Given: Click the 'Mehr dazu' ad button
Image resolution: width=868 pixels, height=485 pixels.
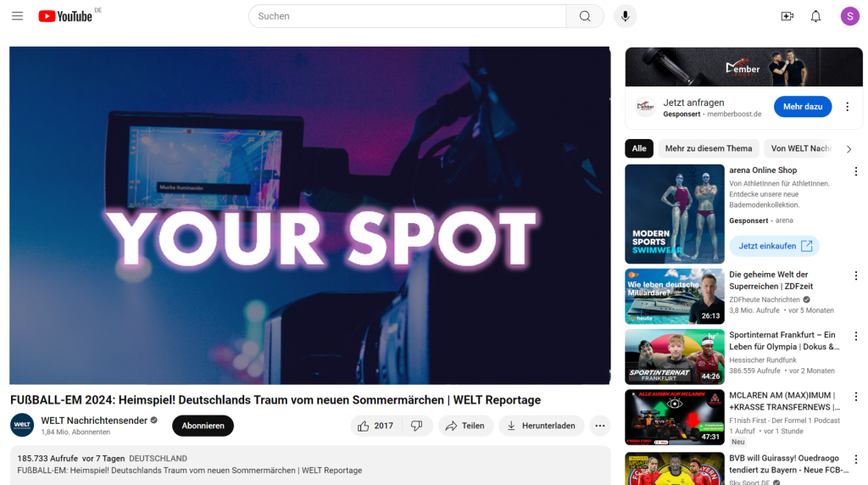Looking at the screenshot, I should pyautogui.click(x=802, y=107).
